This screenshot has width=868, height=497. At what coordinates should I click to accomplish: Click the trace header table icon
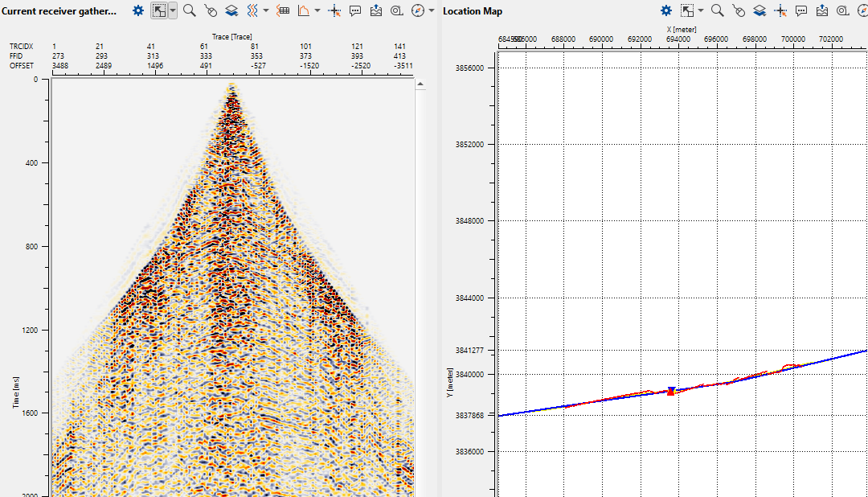pyautogui.click(x=282, y=10)
